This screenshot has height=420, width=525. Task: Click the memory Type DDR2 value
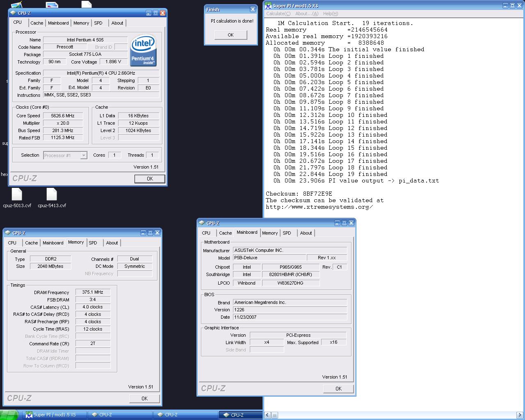tap(50, 259)
